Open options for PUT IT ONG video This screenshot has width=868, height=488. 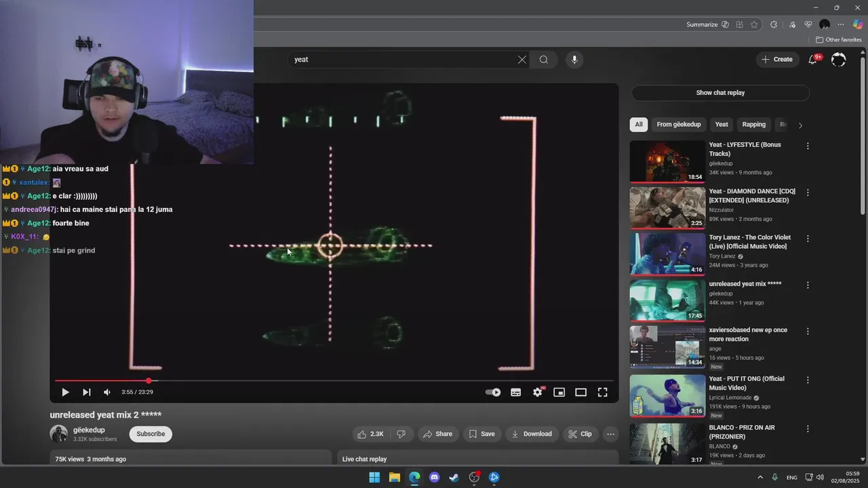[808, 380]
